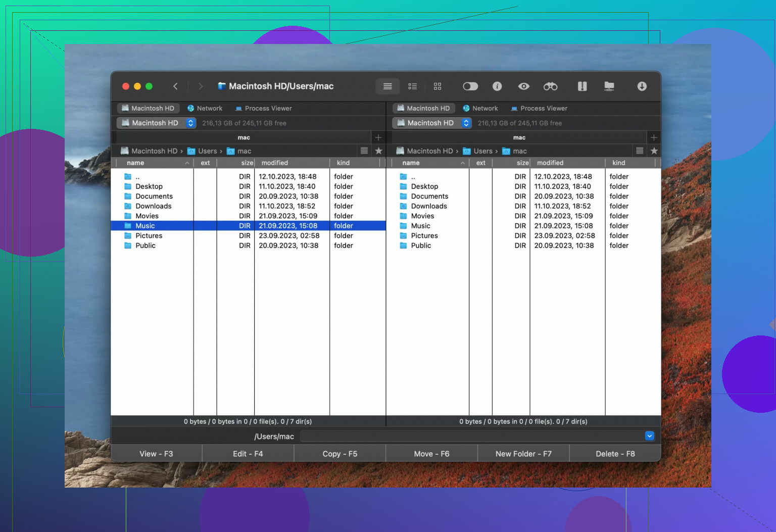Click the command line input field
Screen dimensions: 776x532
point(471,436)
